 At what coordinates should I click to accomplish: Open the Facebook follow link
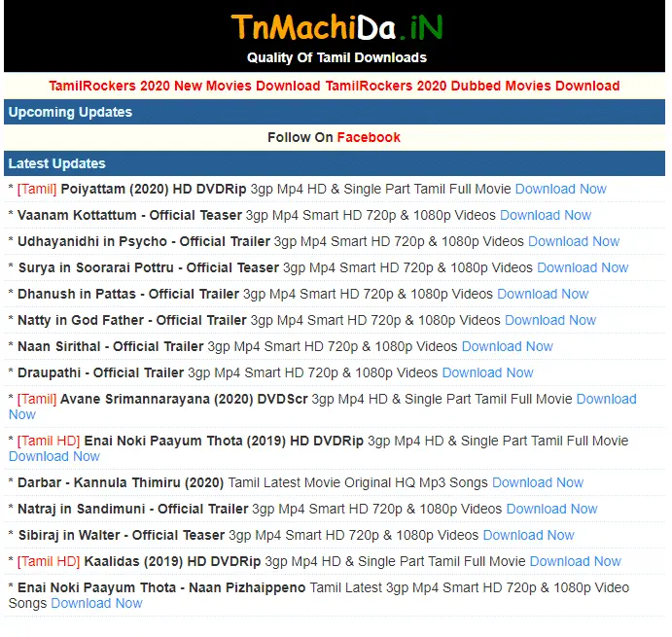coord(369,137)
